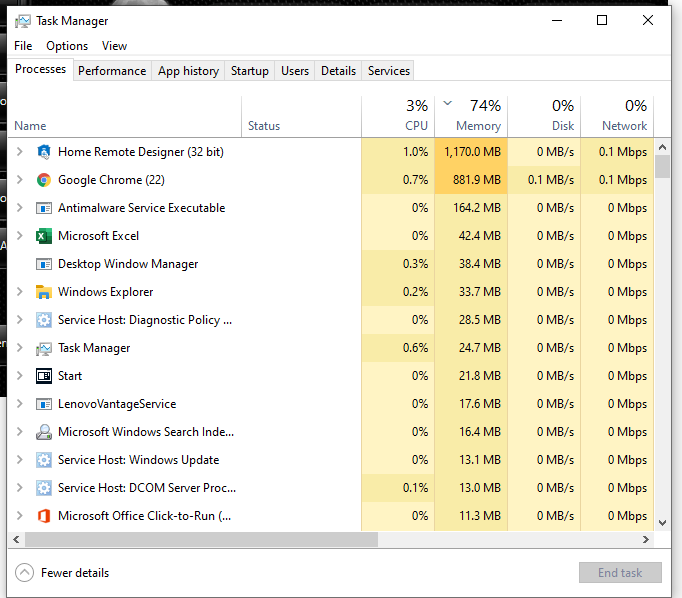Expand Service Host: Windows Update row
This screenshot has height=598, width=682.
[x=20, y=459]
